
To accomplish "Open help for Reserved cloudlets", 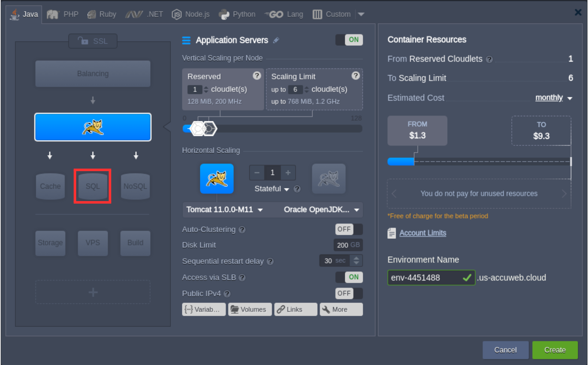I will tap(257, 76).
